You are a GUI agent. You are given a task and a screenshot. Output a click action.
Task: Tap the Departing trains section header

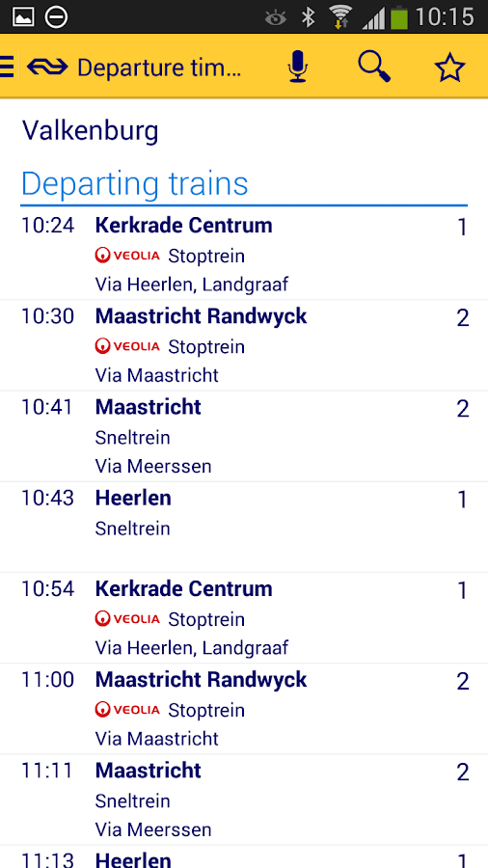click(134, 183)
